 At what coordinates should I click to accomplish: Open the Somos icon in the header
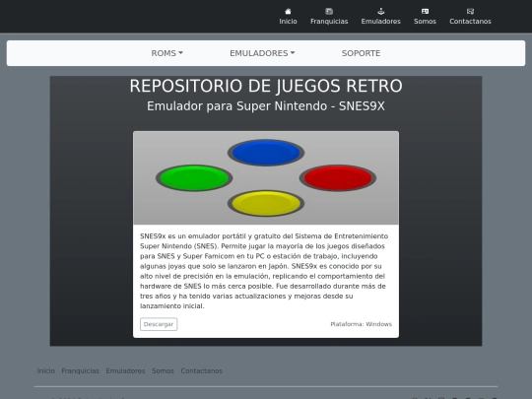pyautogui.click(x=425, y=12)
